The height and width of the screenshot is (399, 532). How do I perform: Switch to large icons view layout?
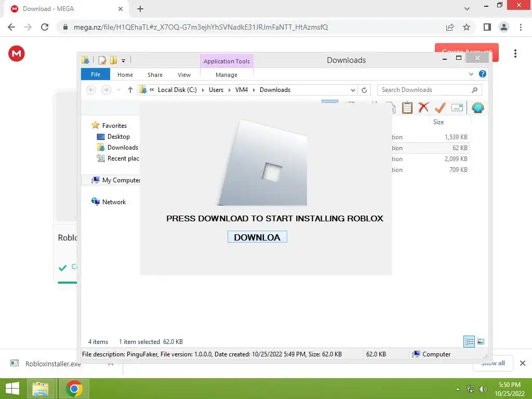pyautogui.click(x=481, y=341)
